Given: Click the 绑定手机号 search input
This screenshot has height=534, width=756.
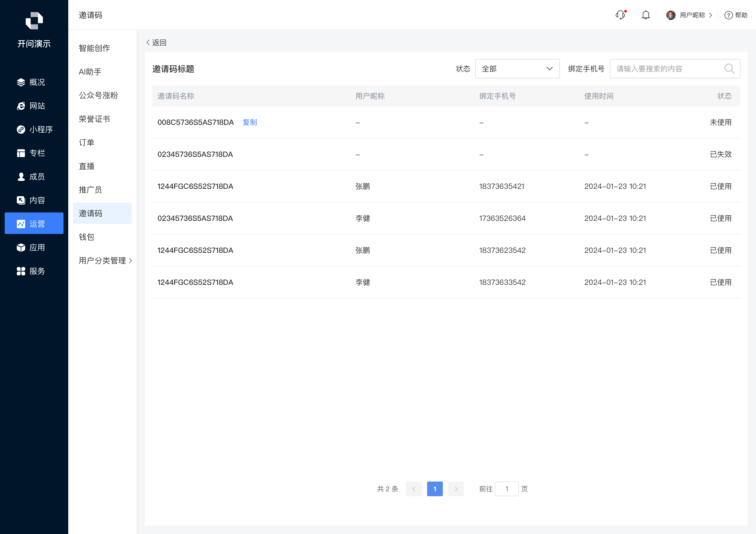Looking at the screenshot, I should (675, 69).
